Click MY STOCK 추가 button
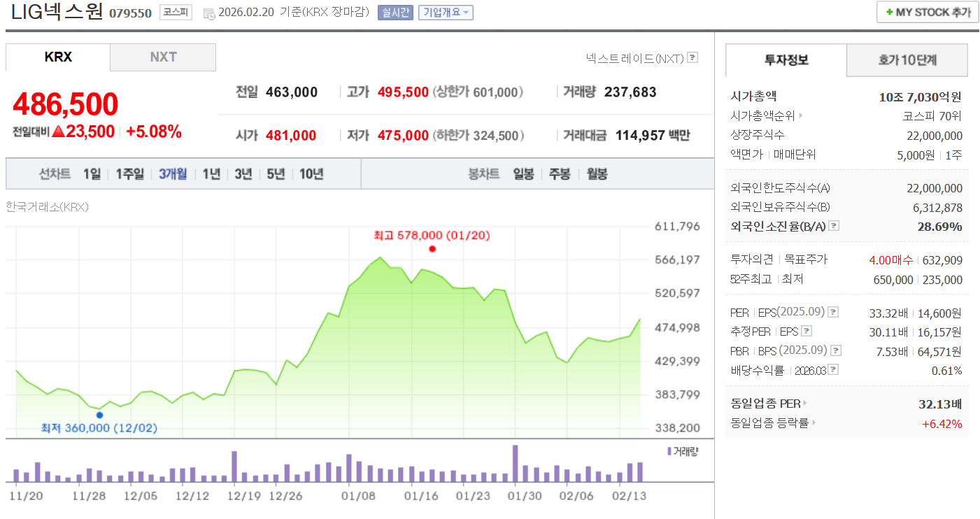 [928, 13]
